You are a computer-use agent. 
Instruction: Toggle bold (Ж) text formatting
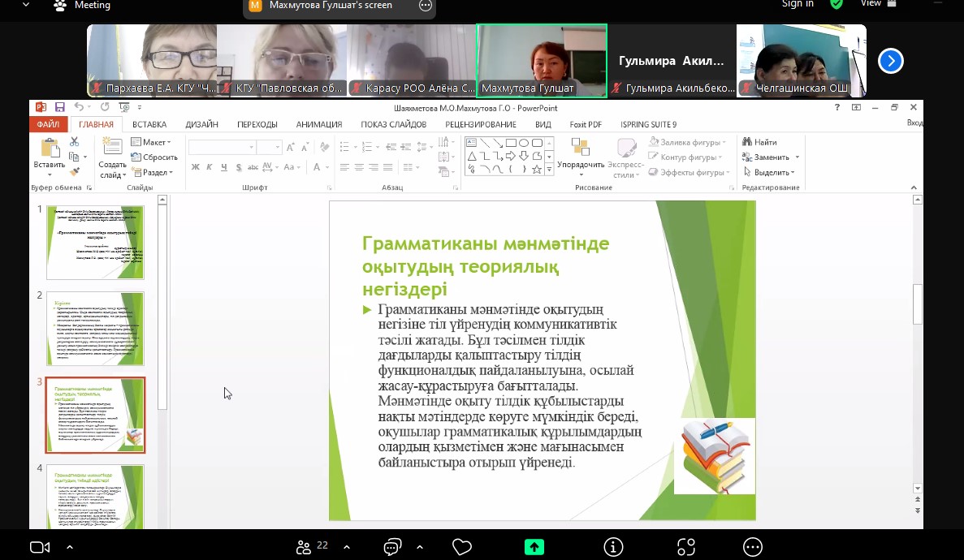[196, 167]
